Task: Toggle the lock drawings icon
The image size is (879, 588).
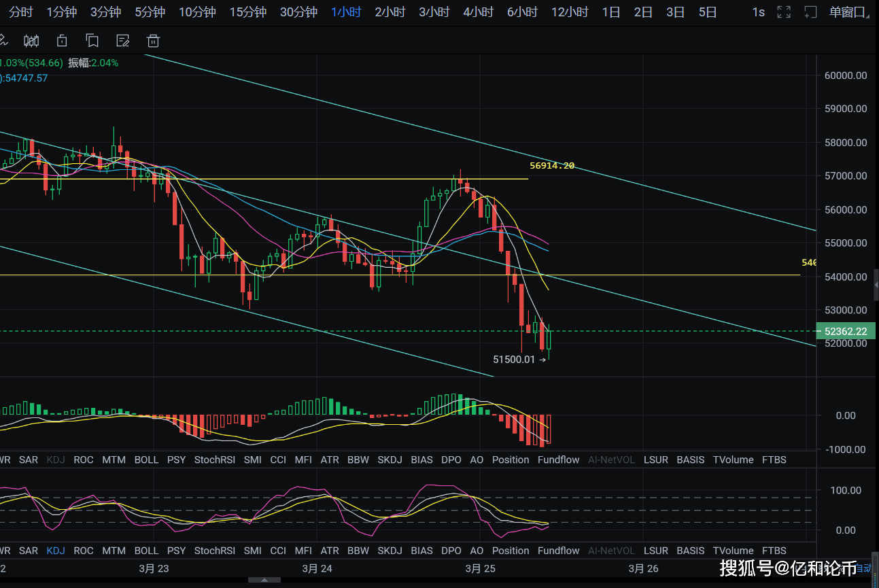Action: 62,41
